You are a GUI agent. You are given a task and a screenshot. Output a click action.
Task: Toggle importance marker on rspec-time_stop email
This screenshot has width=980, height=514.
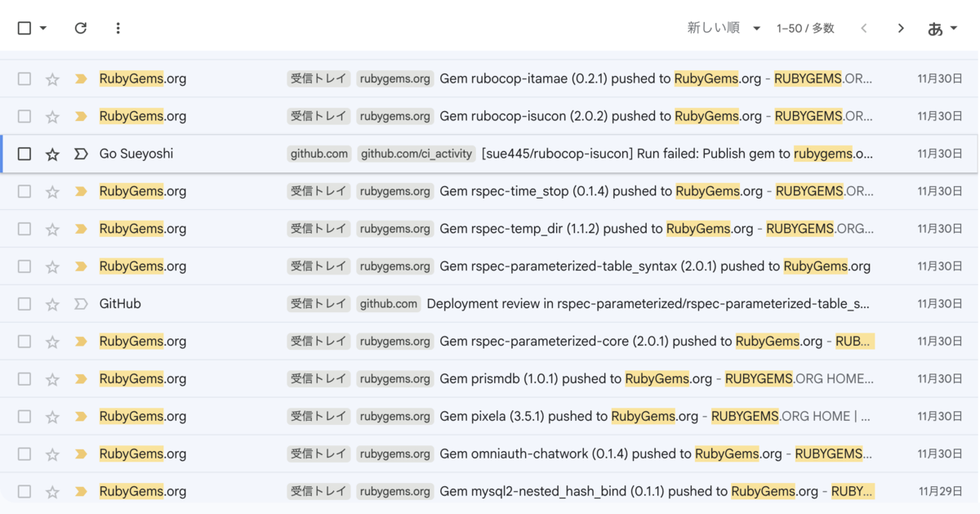[81, 192]
